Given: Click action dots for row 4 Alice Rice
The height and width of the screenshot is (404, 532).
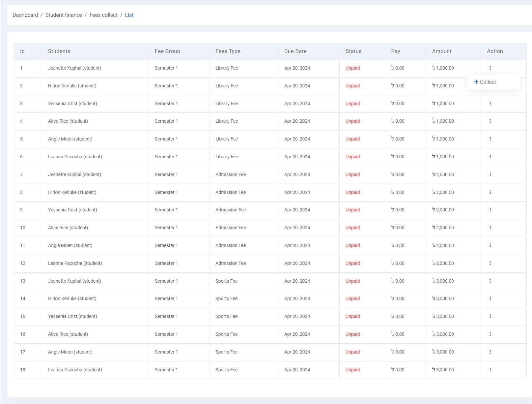Looking at the screenshot, I should (x=490, y=121).
